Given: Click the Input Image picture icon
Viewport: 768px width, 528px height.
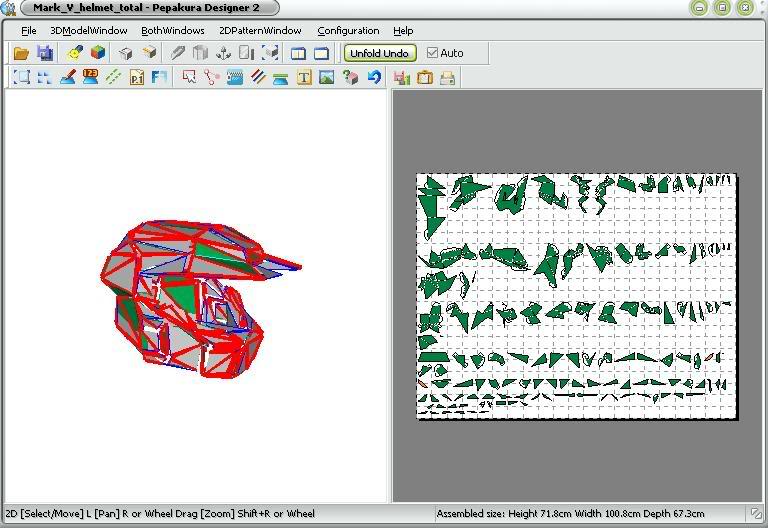Looking at the screenshot, I should (326, 77).
